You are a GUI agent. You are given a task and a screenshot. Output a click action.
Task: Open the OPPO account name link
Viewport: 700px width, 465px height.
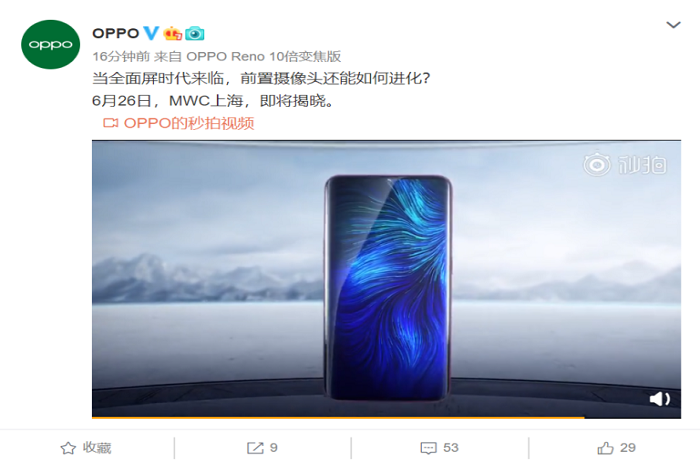(116, 33)
